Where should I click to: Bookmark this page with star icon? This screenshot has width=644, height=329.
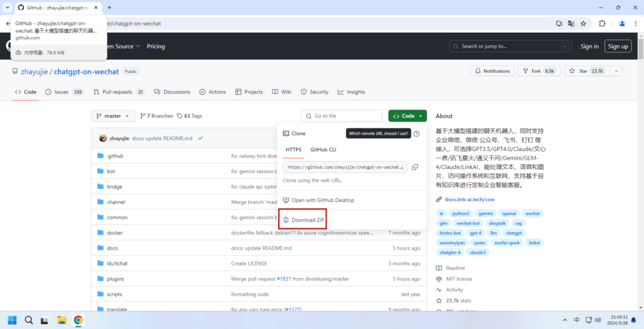pyautogui.click(x=583, y=23)
